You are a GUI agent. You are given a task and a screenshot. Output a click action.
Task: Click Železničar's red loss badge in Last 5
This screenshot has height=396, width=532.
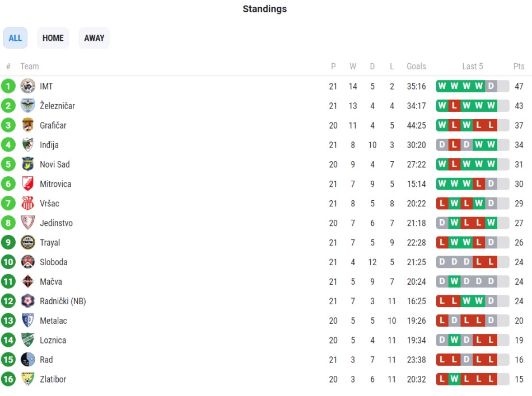454,106
